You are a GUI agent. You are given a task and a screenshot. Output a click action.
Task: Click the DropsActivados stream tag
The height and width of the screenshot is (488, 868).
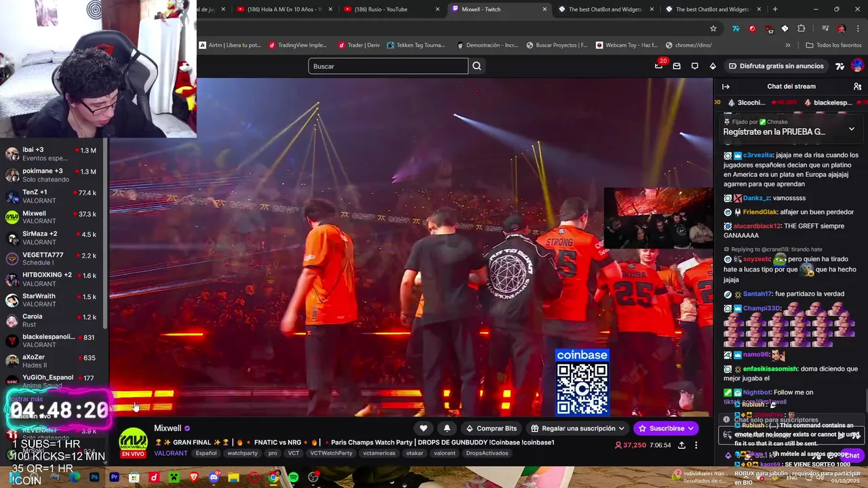(487, 453)
